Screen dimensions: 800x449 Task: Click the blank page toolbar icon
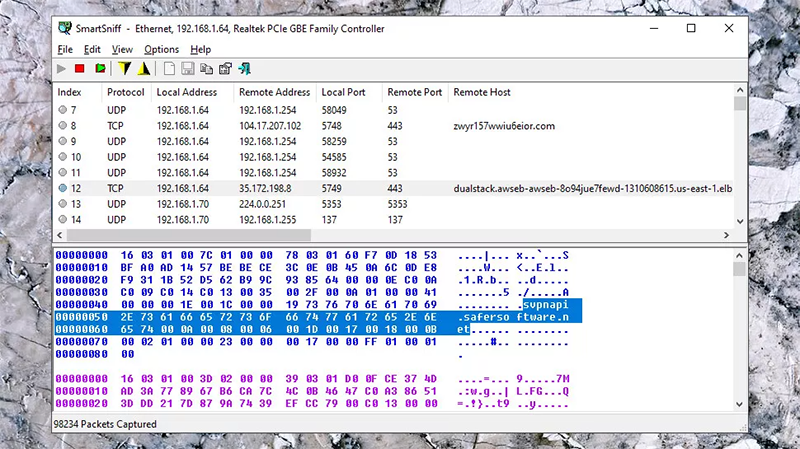(170, 68)
